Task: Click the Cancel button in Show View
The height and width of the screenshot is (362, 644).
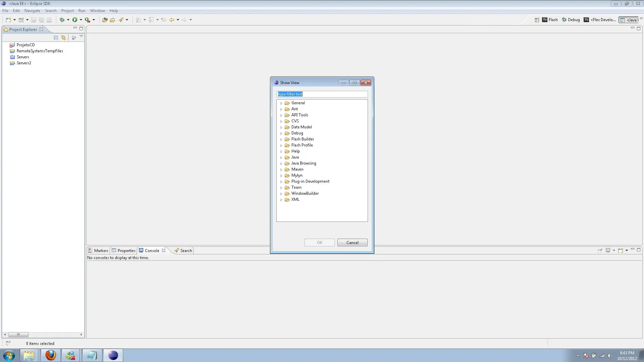Action: pyautogui.click(x=352, y=243)
